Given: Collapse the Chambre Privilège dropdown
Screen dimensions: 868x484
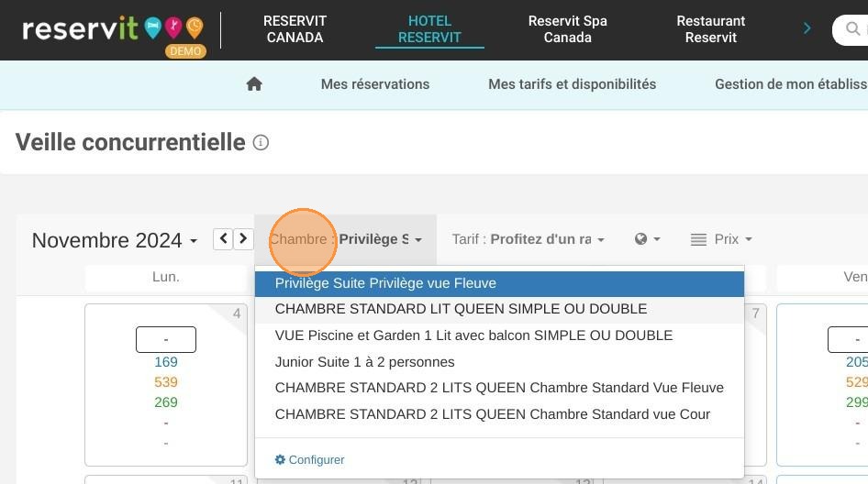Looking at the screenshot, I should tap(345, 239).
